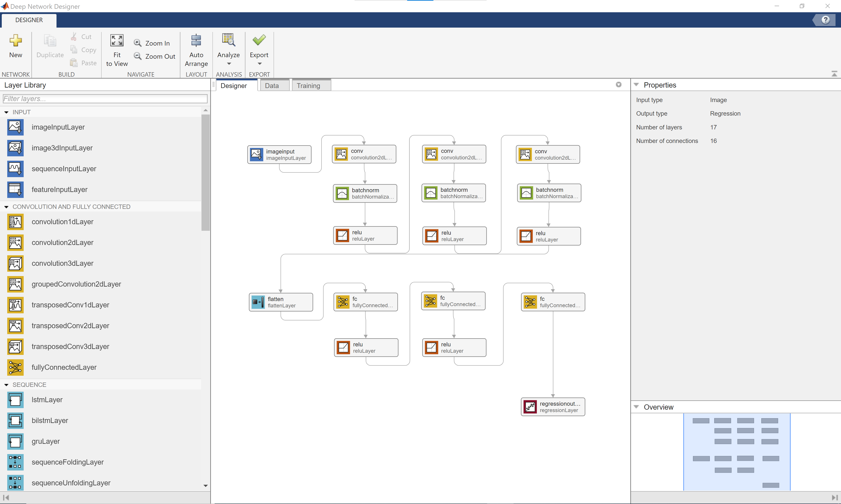Screen dimensions: 841x504
Task: Click the New network icon
Action: [16, 41]
